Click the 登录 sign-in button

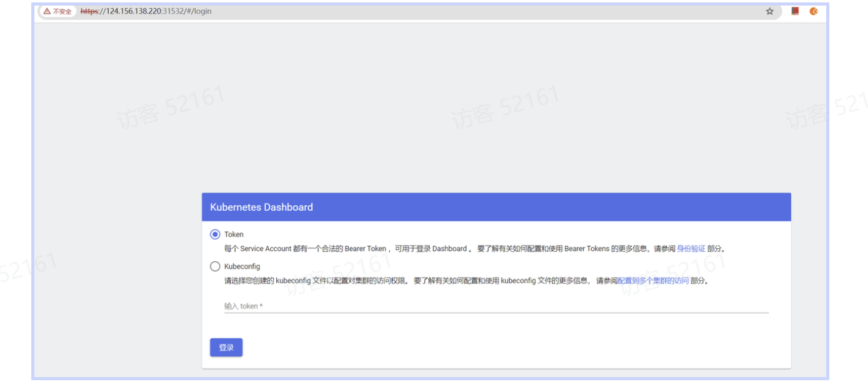[x=226, y=347]
